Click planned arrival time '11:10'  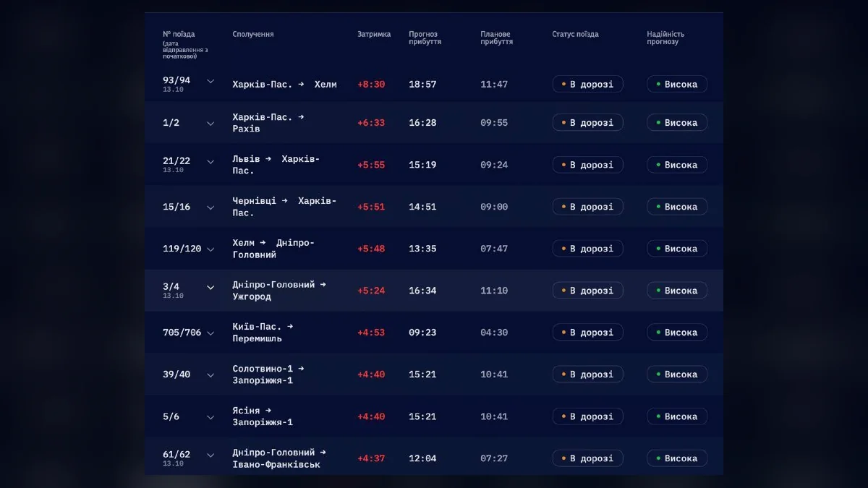[x=494, y=291]
